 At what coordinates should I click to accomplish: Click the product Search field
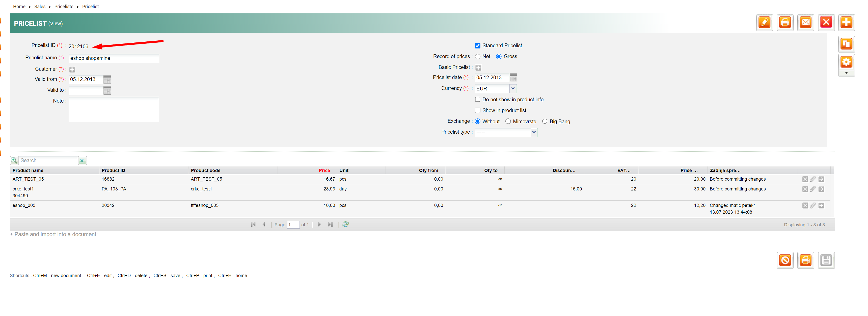pos(48,161)
